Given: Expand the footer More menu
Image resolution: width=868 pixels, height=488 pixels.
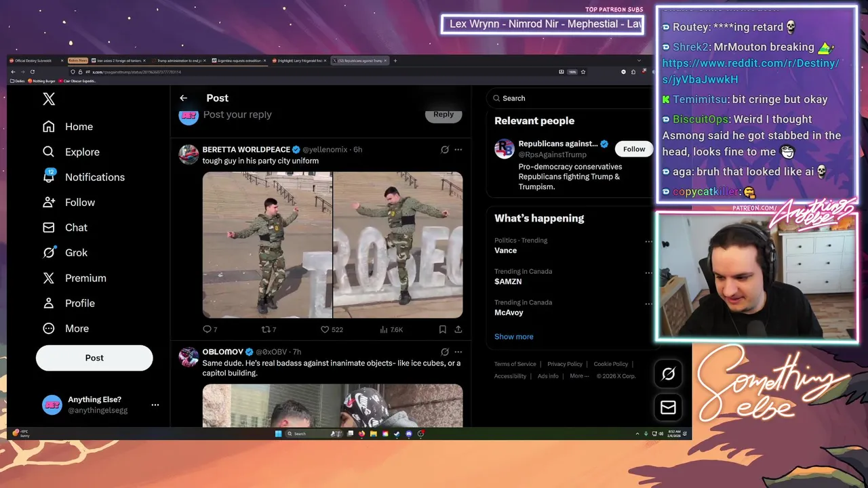Looking at the screenshot, I should pyautogui.click(x=580, y=376).
